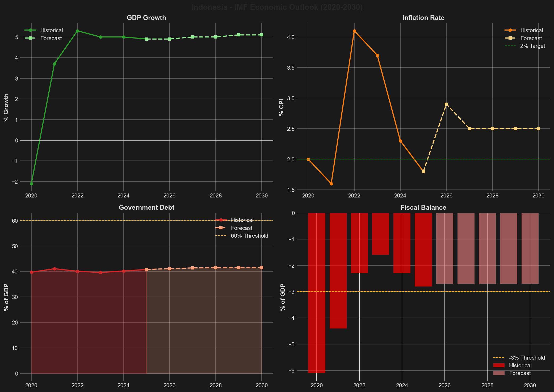Click the Inflation Rate chart title
Image resolution: width=554 pixels, height=392 pixels.
click(x=423, y=18)
